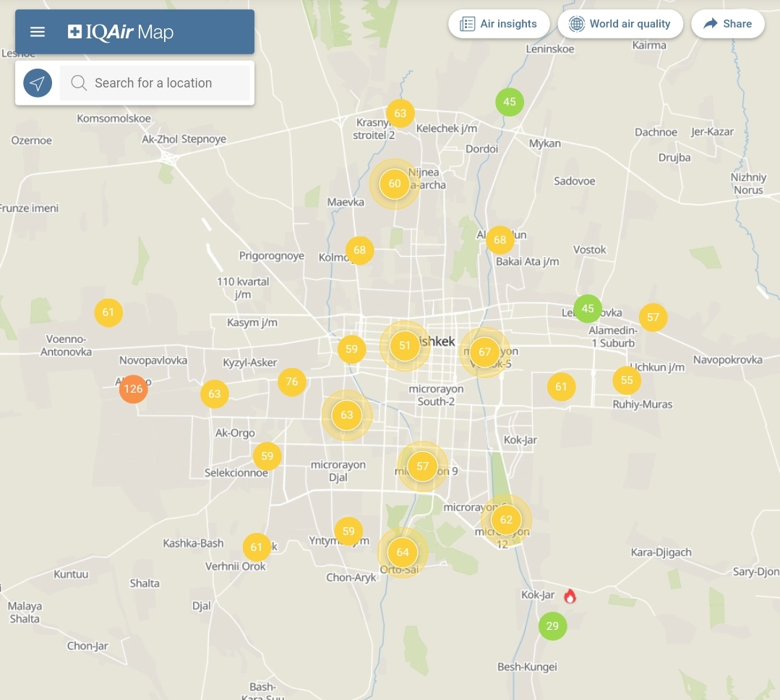Focus the Search for a location field
Image resolution: width=780 pixels, height=700 pixels.
(x=155, y=83)
